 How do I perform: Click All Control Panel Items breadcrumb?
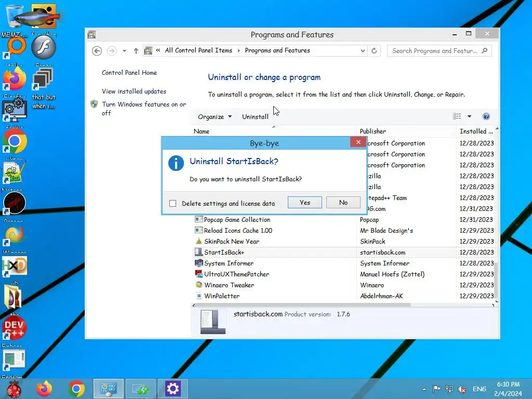click(198, 50)
